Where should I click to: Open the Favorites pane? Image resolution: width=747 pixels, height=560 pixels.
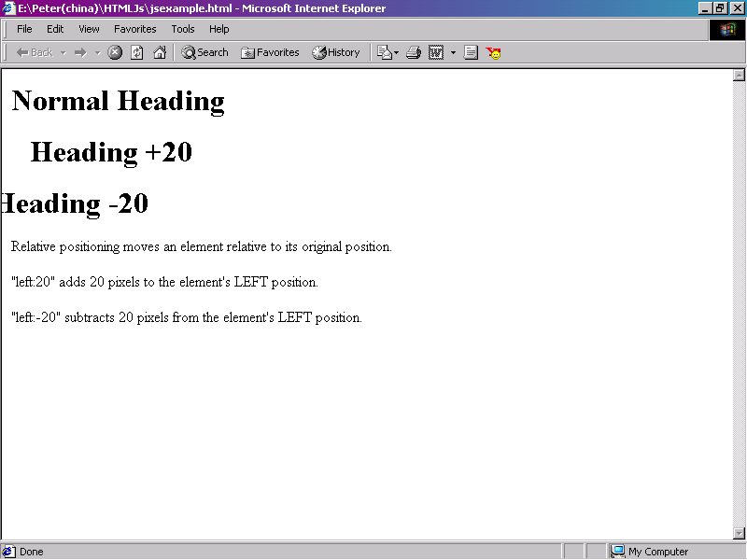(x=270, y=52)
